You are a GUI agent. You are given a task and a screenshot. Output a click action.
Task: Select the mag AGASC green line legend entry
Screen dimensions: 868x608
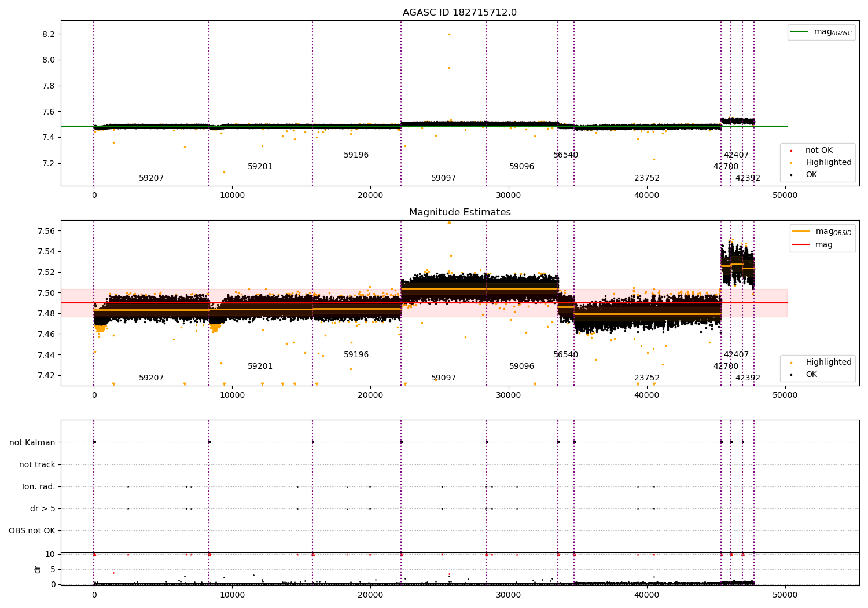[x=822, y=32]
